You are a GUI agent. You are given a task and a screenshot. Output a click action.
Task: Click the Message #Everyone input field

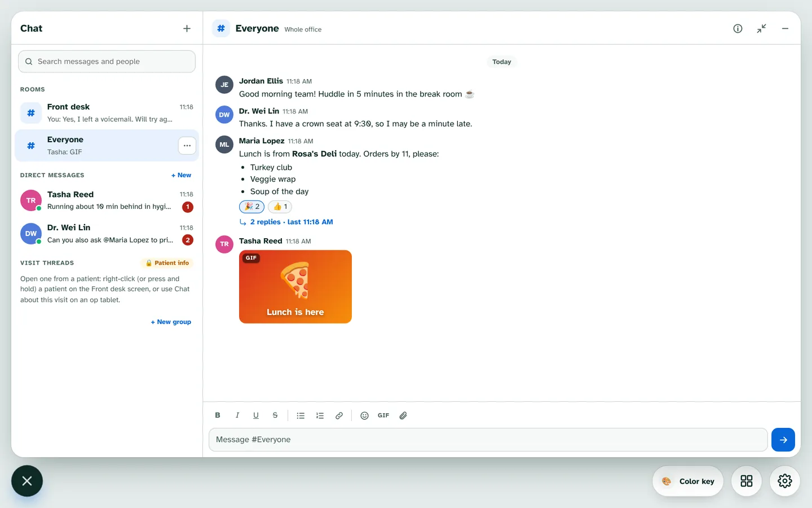point(488,440)
